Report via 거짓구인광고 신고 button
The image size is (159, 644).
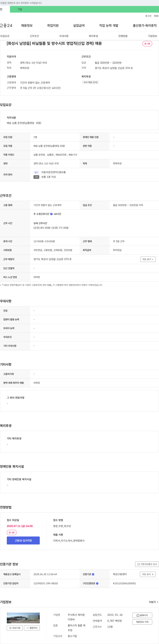(x=147, y=564)
